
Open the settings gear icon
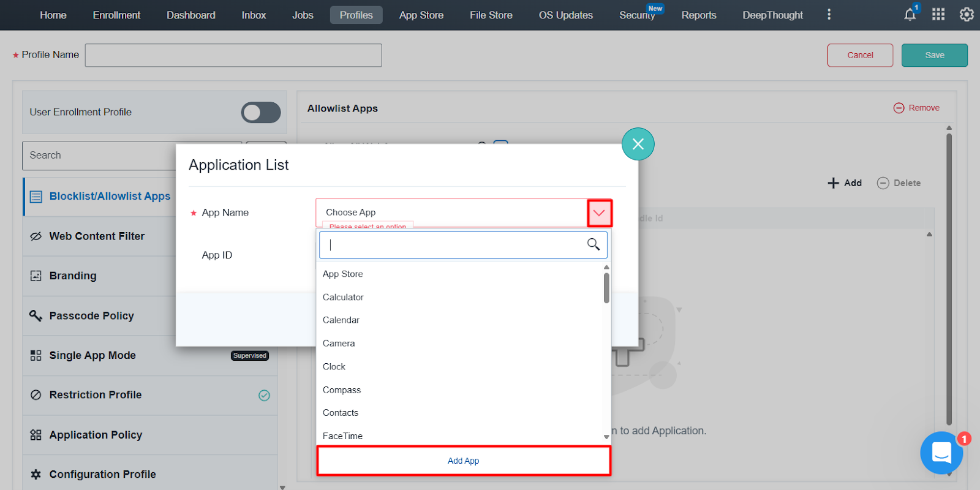966,15
